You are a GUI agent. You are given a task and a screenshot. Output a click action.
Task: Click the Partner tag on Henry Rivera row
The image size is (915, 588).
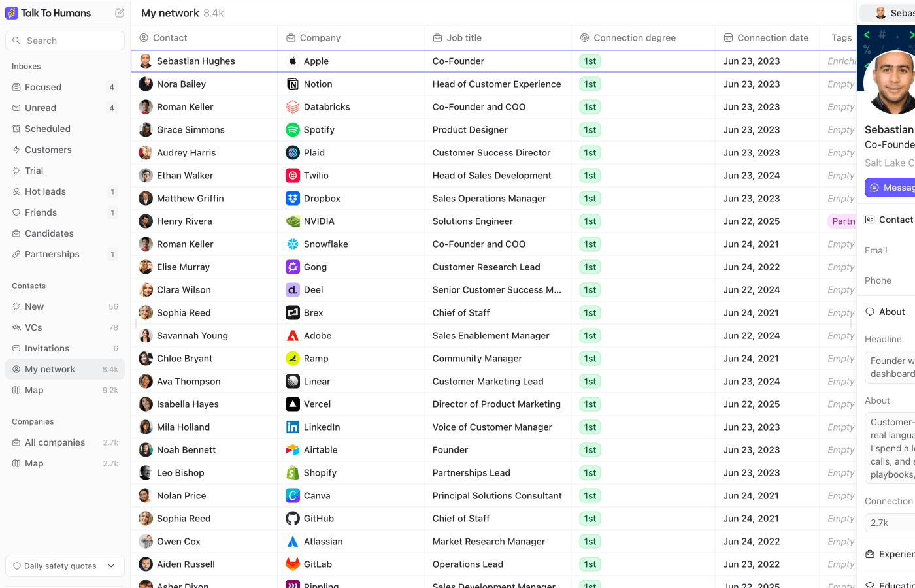point(842,221)
